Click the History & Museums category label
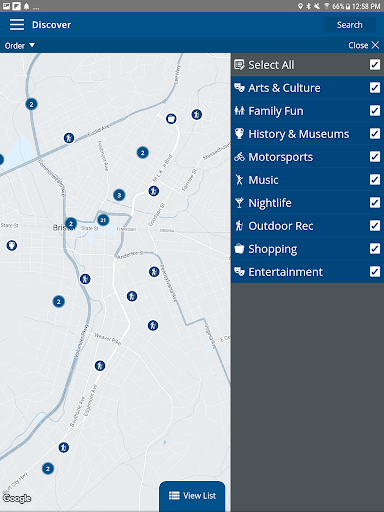The image size is (384, 512). point(299,134)
